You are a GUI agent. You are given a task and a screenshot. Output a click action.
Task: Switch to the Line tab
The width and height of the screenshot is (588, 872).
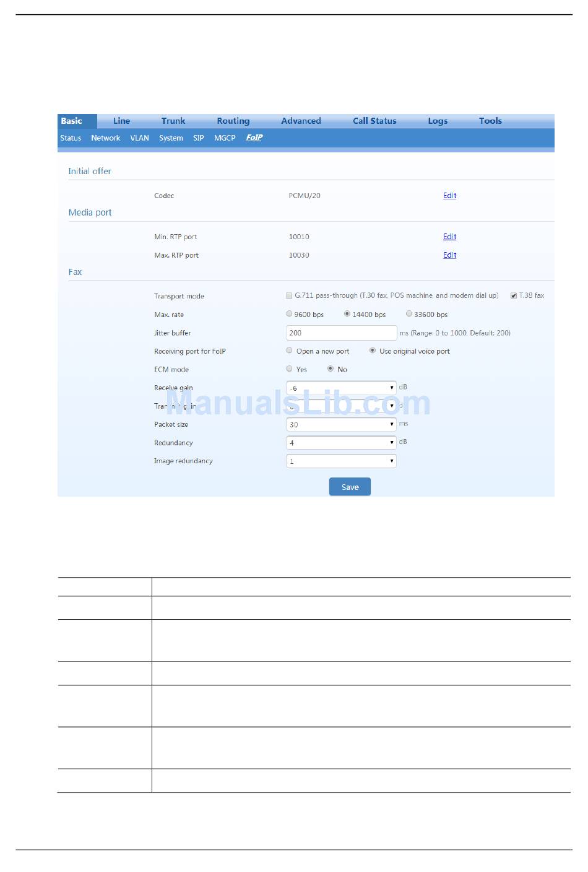click(x=121, y=121)
